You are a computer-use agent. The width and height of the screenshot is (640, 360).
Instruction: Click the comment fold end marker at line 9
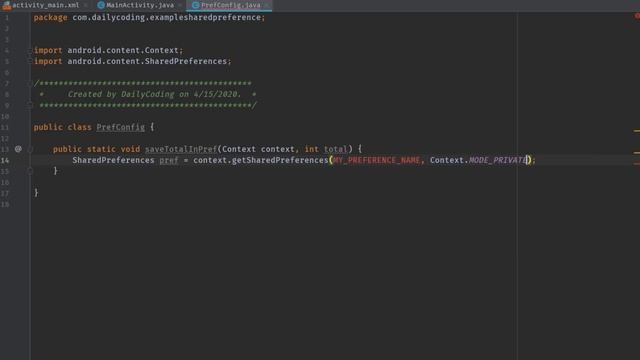[x=30, y=105]
